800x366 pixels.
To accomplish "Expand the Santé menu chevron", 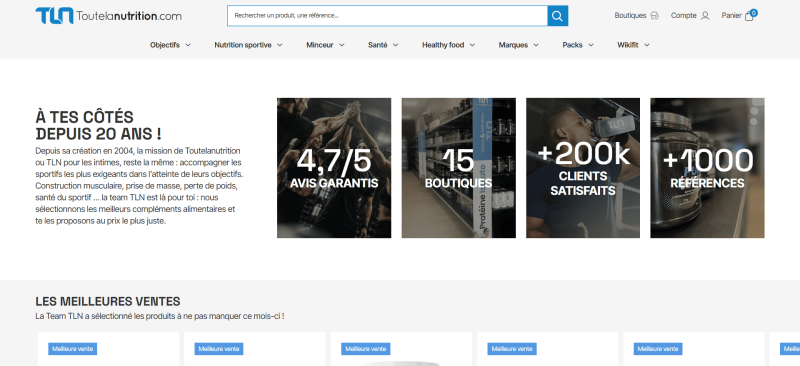I will [x=395, y=45].
